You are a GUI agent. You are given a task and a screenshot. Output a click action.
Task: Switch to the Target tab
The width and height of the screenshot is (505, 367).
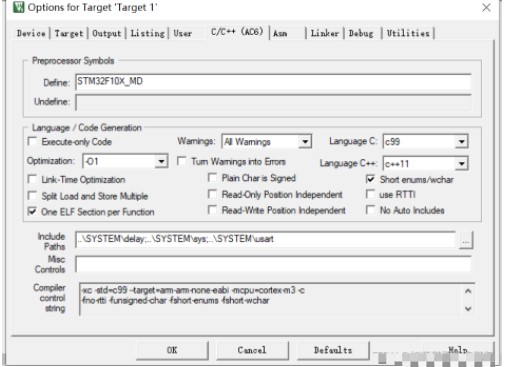point(69,33)
